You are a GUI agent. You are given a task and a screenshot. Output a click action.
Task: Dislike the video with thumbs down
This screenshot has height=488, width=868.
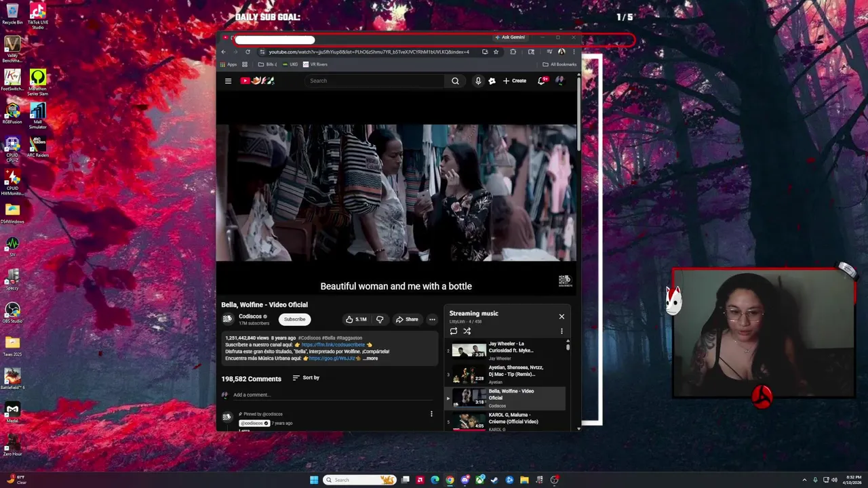tap(380, 319)
